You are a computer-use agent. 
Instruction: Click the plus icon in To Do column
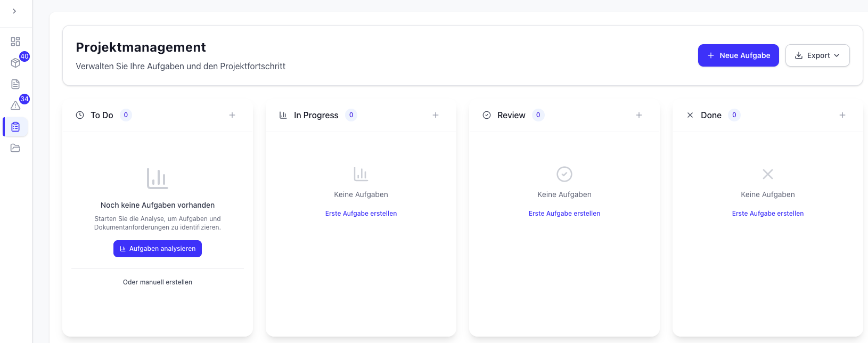232,115
